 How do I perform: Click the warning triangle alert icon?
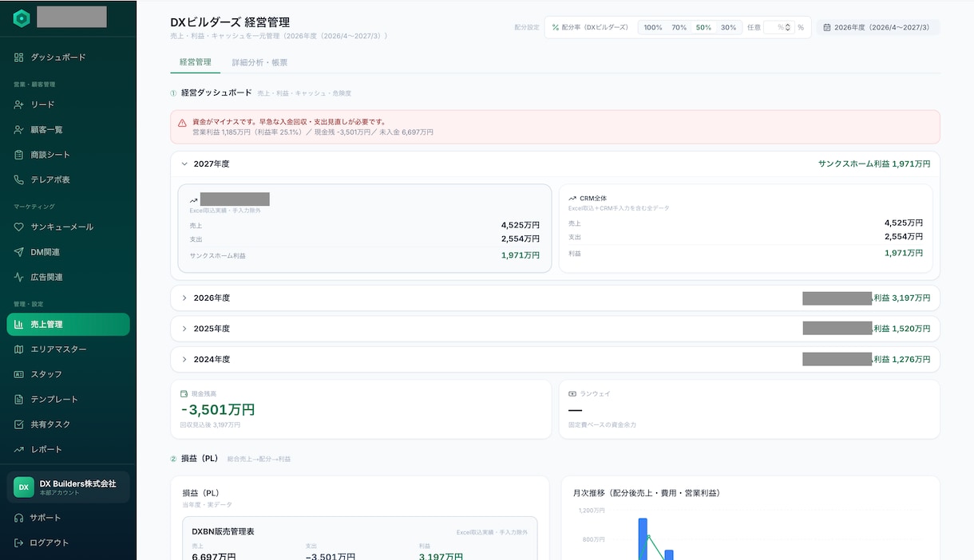coord(182,123)
